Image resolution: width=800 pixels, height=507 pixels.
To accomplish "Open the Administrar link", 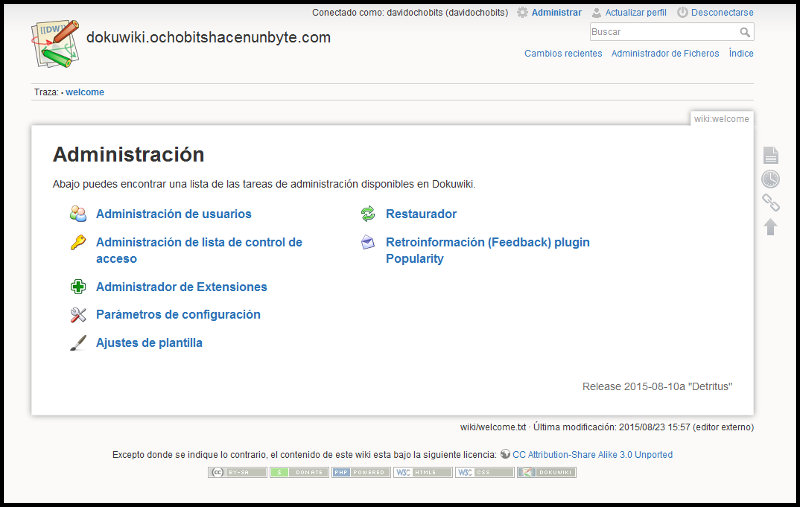I will [x=556, y=12].
